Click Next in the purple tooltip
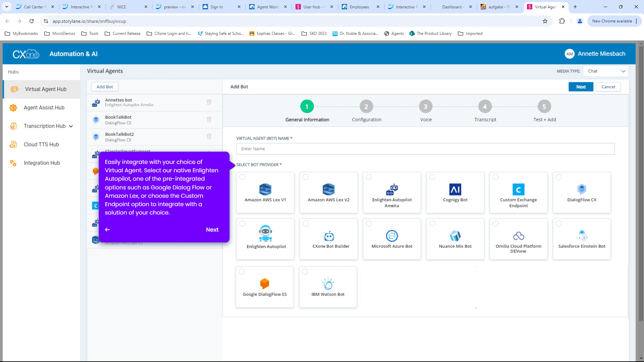This screenshot has height=362, width=644. 212,230
